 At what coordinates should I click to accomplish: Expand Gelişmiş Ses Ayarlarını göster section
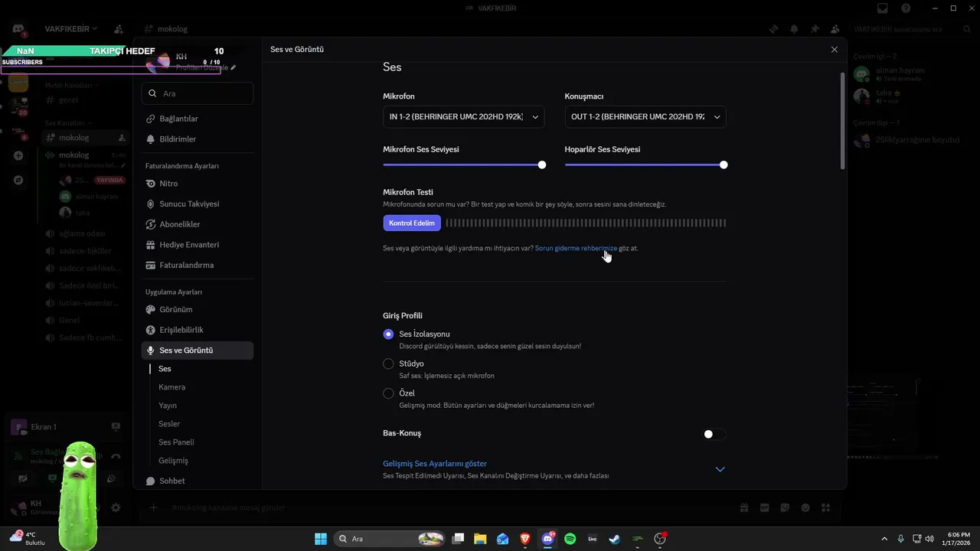554,469
